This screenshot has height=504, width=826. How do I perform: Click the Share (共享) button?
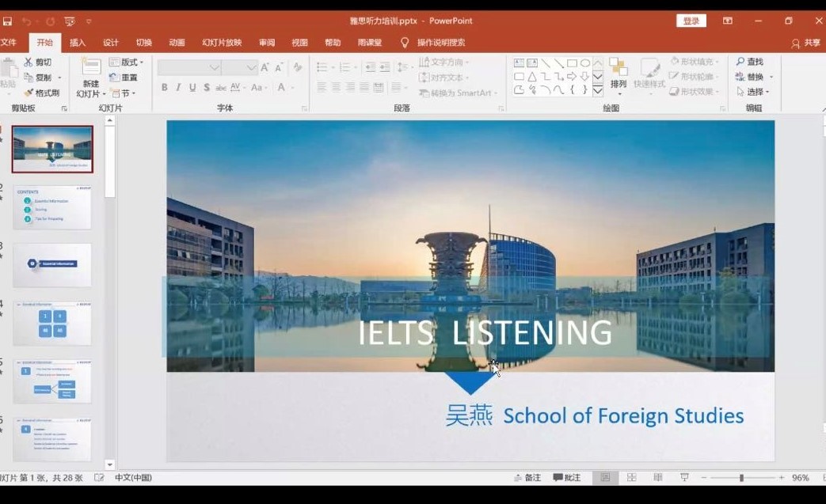pyautogui.click(x=806, y=43)
